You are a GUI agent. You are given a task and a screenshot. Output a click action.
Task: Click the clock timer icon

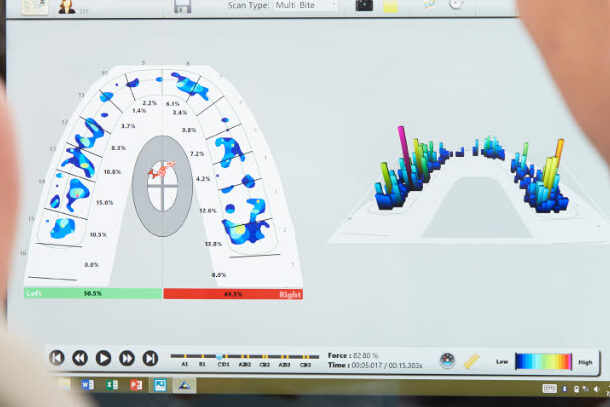pos(456,4)
